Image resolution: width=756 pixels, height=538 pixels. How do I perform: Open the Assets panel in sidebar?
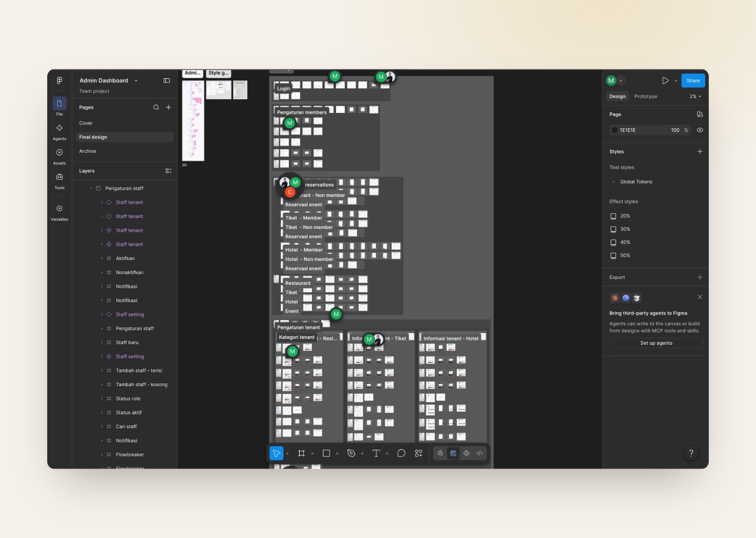[59, 156]
